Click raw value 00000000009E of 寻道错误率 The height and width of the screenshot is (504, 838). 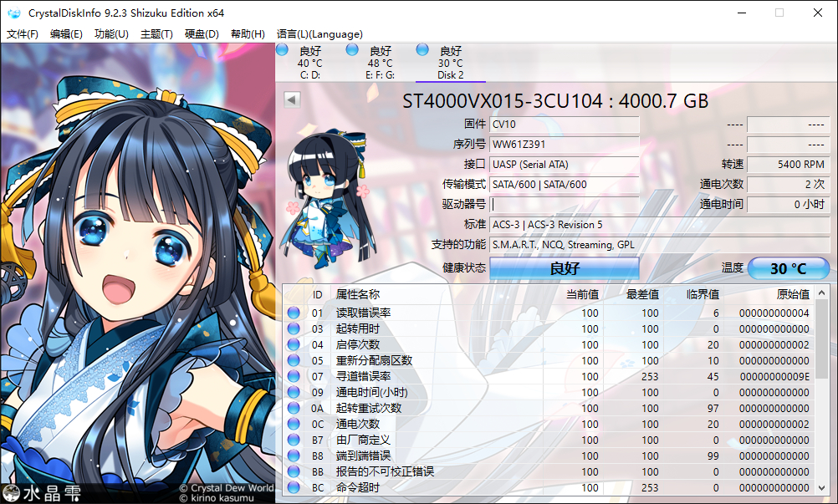point(774,377)
